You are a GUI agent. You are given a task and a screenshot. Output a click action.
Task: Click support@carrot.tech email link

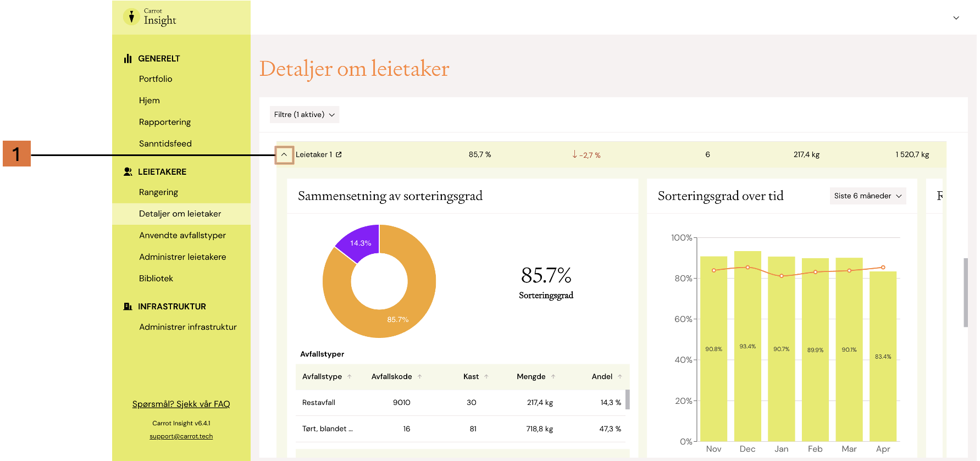181,436
